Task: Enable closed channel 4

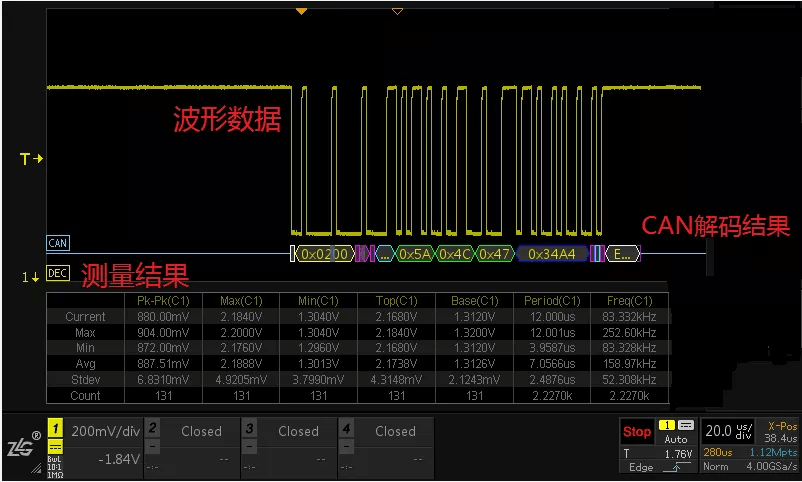Action: [x=346, y=428]
